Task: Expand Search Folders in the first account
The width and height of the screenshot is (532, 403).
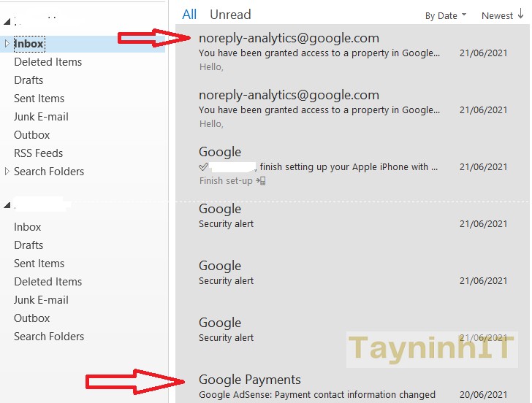Action: coord(7,172)
